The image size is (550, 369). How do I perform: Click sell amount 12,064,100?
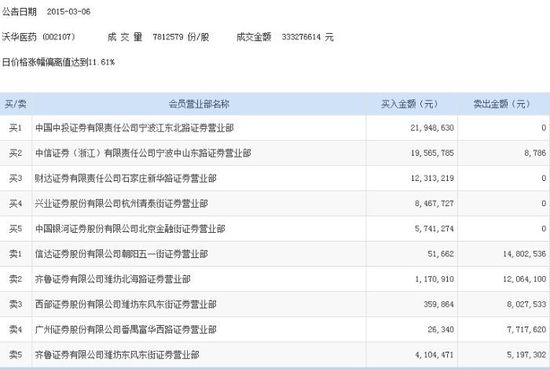coord(524,279)
